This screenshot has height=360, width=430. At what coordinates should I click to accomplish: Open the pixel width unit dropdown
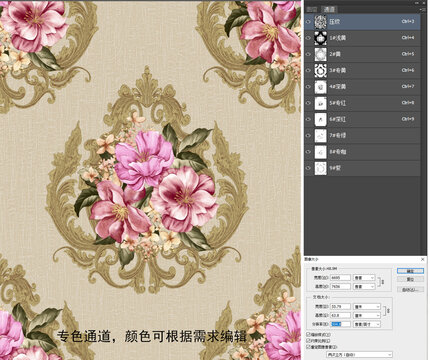click(x=364, y=278)
